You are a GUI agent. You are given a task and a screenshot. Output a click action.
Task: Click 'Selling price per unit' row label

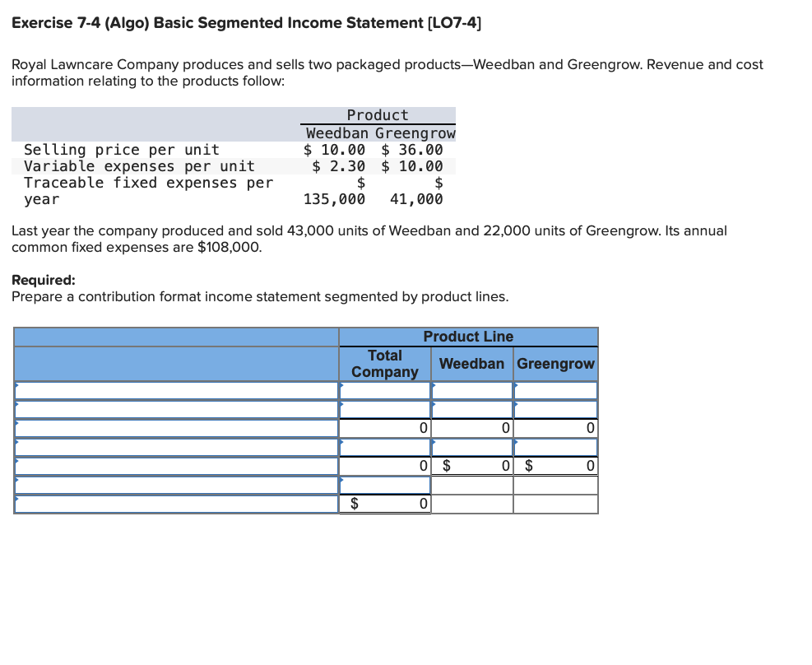point(122,150)
